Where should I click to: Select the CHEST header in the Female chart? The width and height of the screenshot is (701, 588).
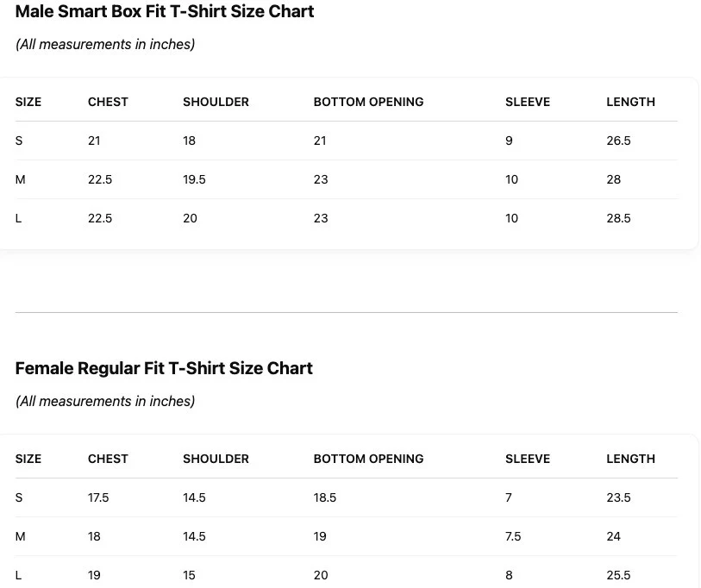tap(108, 459)
